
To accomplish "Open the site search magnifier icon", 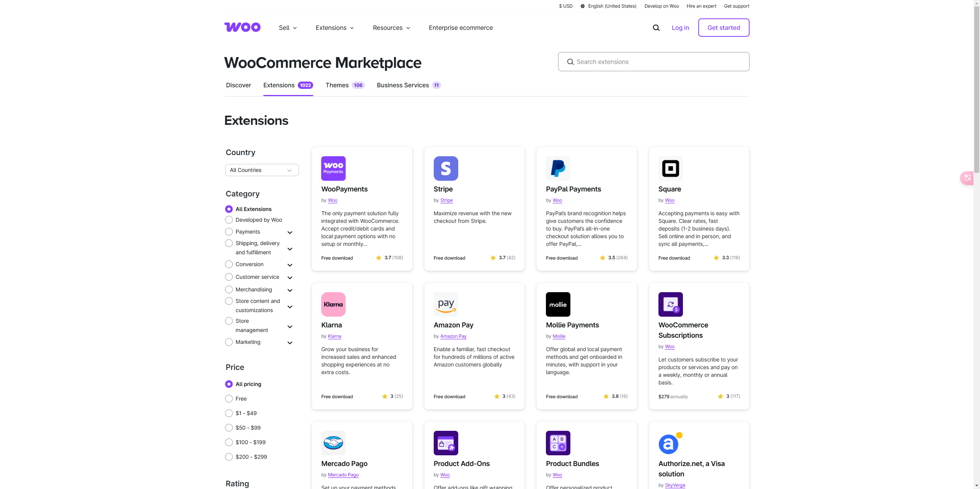I will 656,28.
